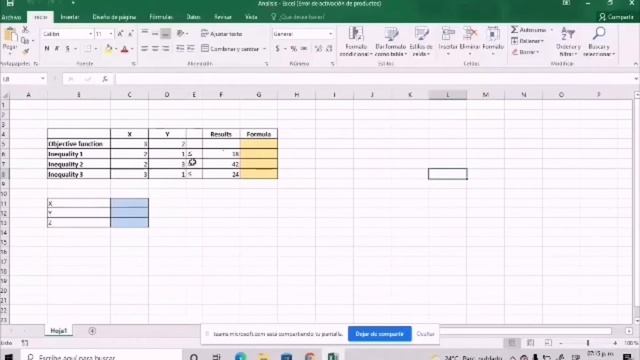Expand the Combinar y centrar dropdown arrow
640x360 pixels.
click(x=264, y=49)
